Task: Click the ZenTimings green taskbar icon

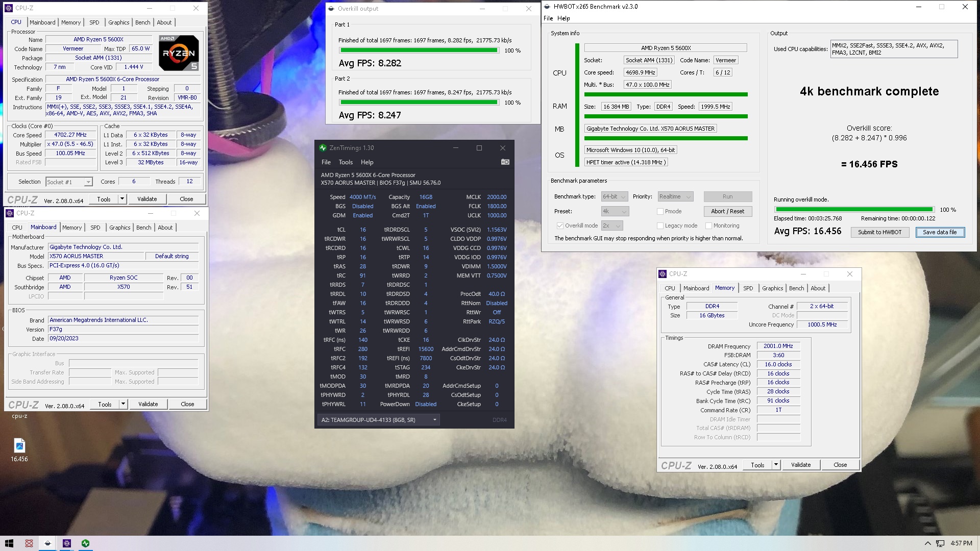Action: (x=86, y=543)
